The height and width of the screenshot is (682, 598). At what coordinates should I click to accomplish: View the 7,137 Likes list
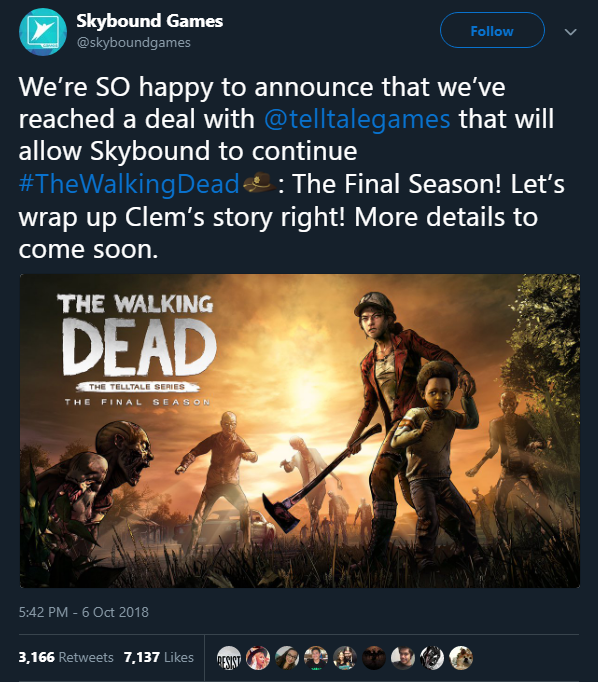[x=159, y=657]
